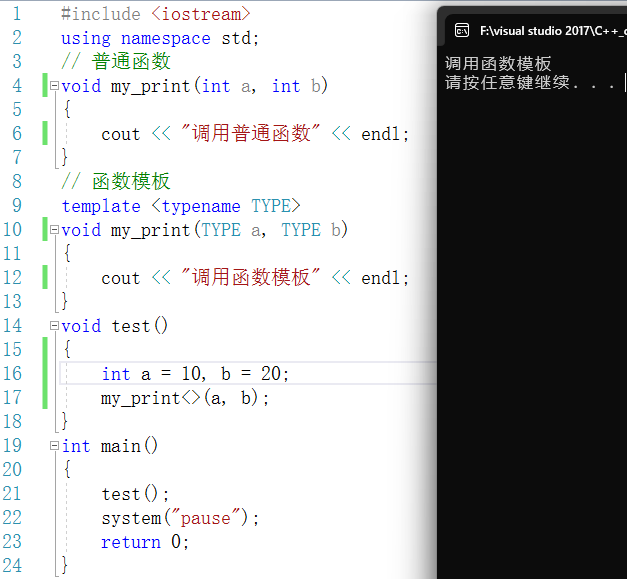
Task: Click 'endl;' at end of line 12
Action: [385, 278]
